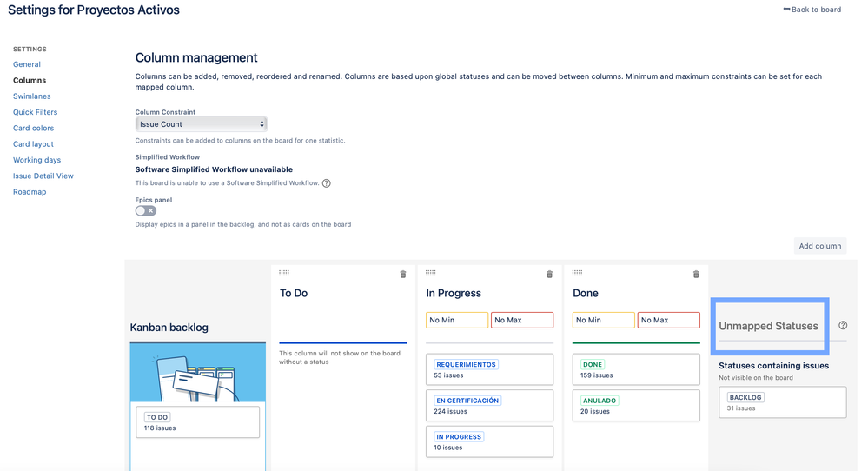The width and height of the screenshot is (868, 471).
Task: Open Swimlanes settings
Action: click(x=31, y=96)
